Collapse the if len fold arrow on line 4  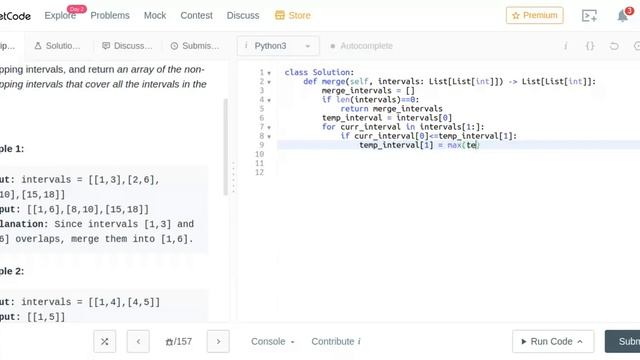point(269,100)
